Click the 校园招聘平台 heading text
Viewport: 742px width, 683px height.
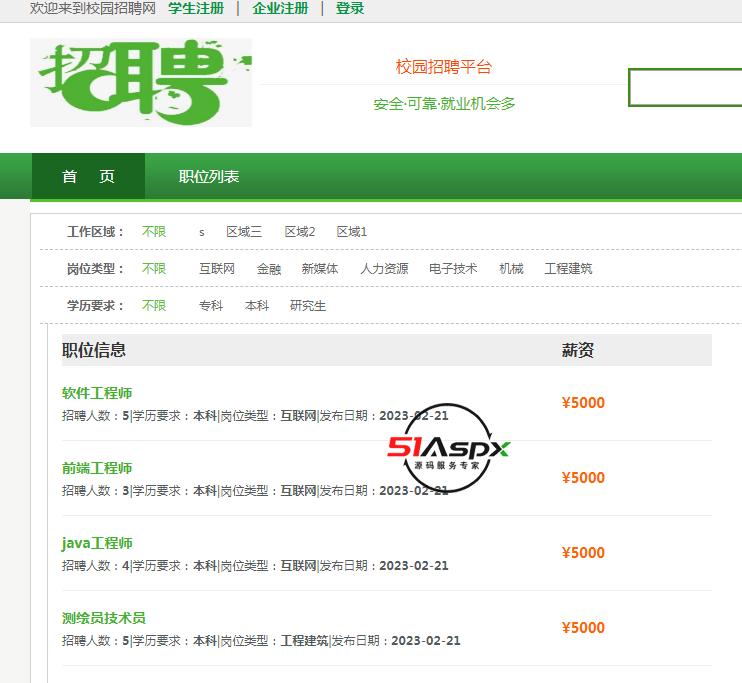tap(444, 66)
